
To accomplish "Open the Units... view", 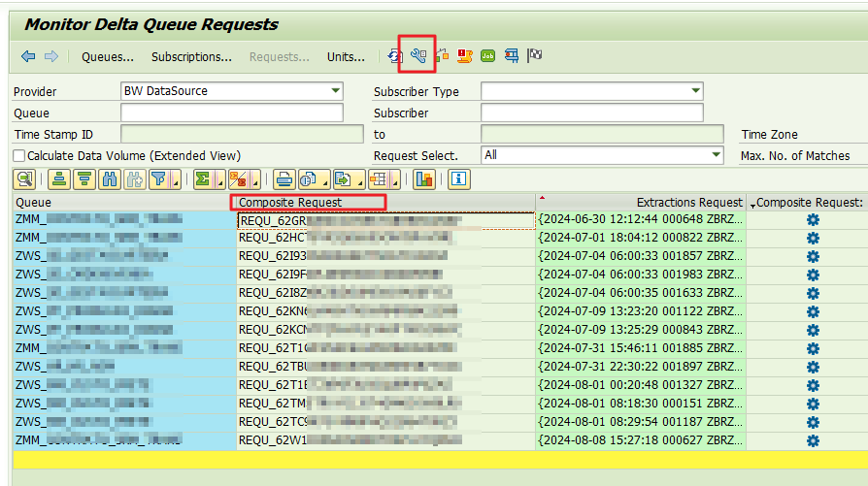I will click(346, 57).
